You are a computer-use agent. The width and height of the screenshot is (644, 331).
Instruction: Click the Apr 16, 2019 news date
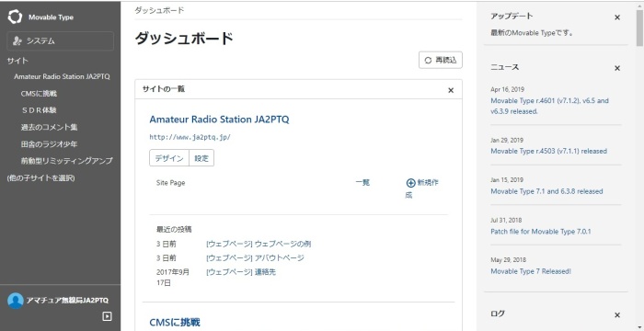(x=507, y=89)
